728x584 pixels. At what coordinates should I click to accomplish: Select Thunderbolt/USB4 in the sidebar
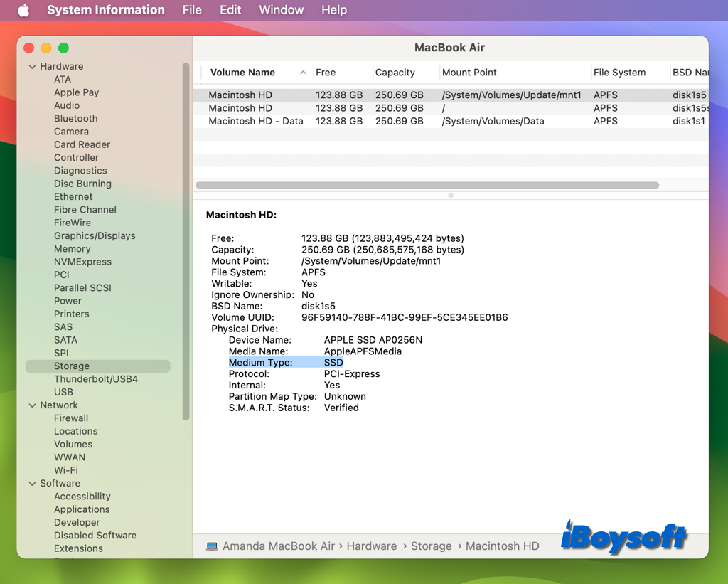pyautogui.click(x=96, y=379)
